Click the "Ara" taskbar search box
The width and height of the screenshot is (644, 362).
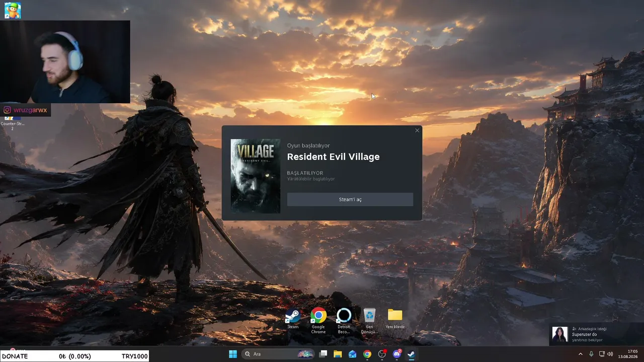pos(278,354)
